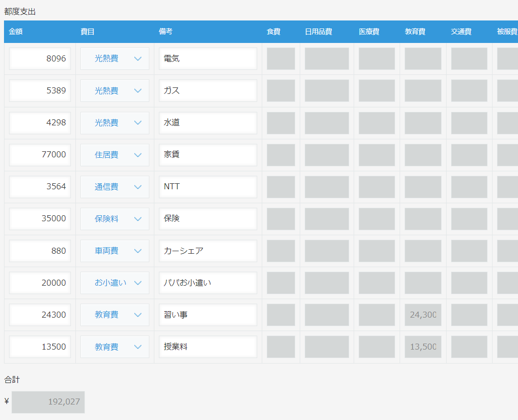Screen dimensions: 518x420
Task: Open the 保険料 category dropdown
Action: point(114,219)
